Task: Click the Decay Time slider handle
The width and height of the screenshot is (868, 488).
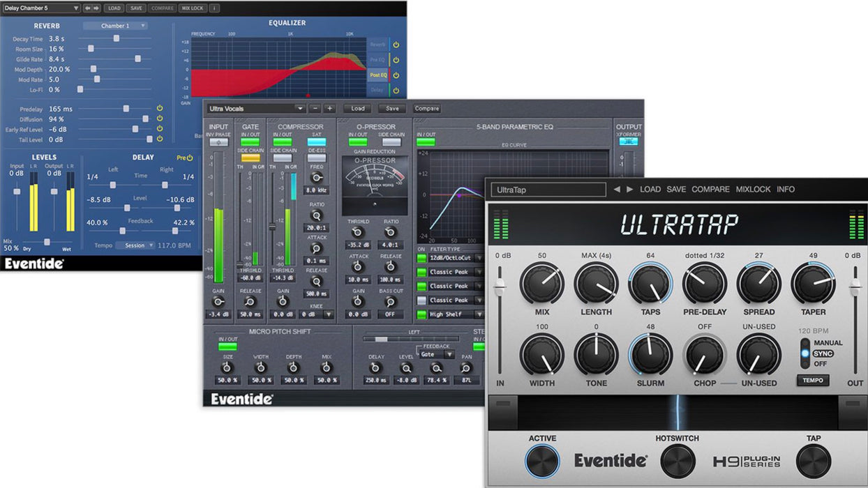Action: pyautogui.click(x=116, y=38)
